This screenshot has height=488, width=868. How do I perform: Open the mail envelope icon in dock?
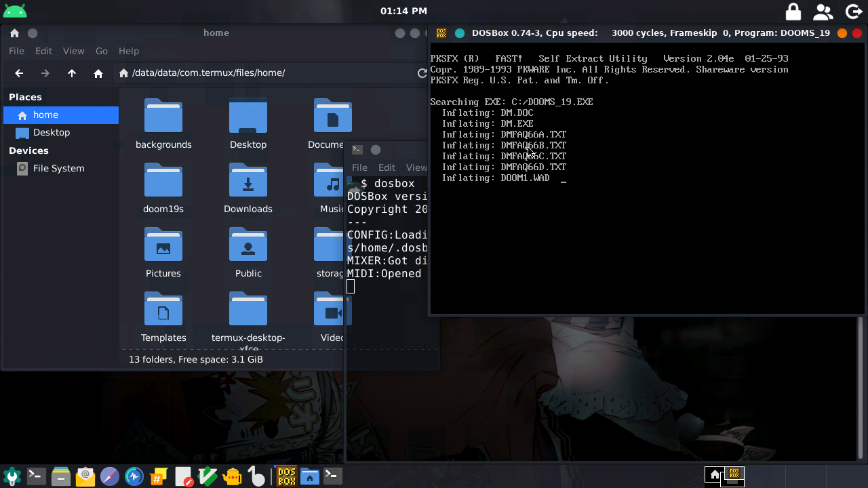point(85,476)
